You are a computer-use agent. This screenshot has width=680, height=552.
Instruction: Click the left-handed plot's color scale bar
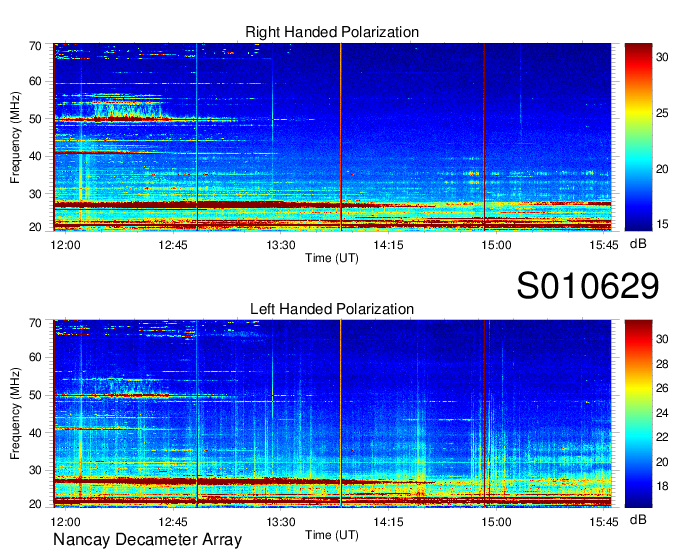click(x=638, y=414)
